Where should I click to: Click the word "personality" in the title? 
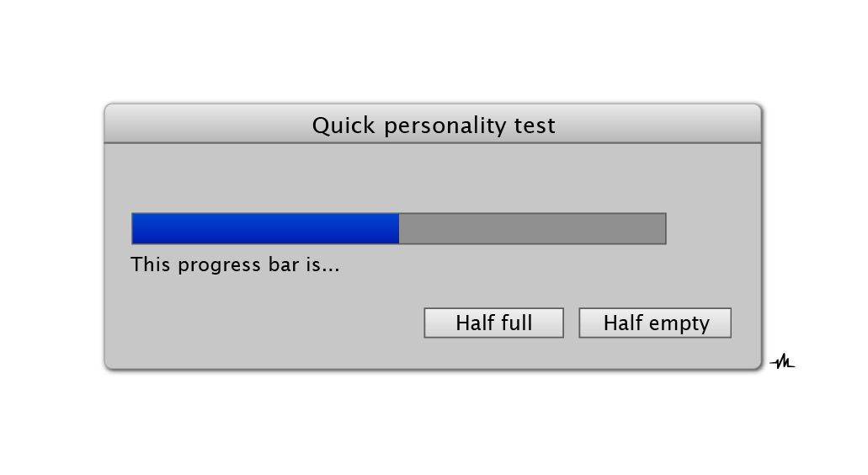click(x=444, y=125)
